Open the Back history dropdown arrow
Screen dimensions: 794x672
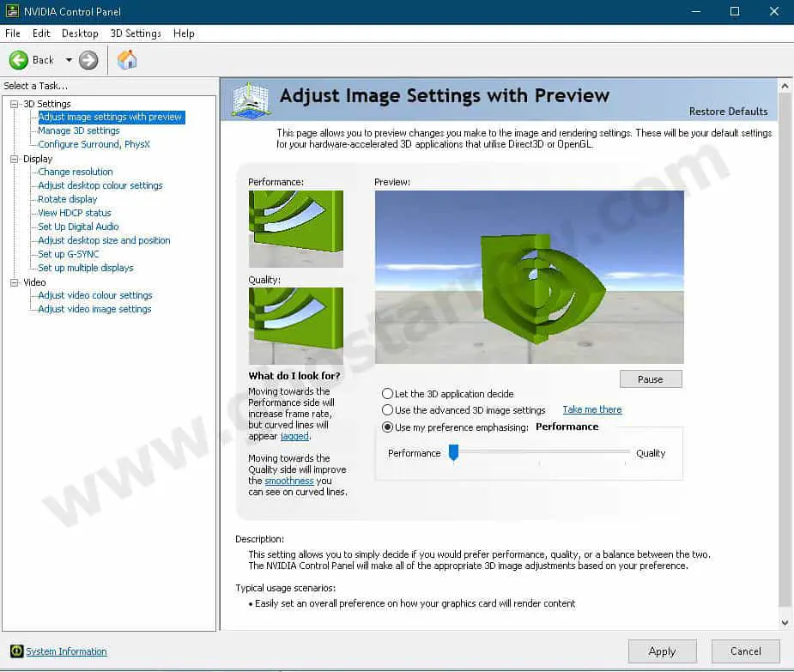pyautogui.click(x=69, y=60)
